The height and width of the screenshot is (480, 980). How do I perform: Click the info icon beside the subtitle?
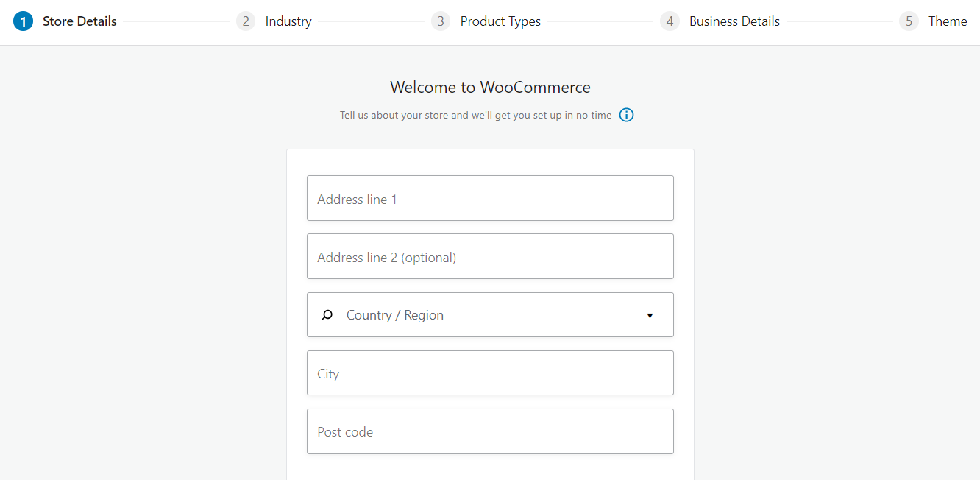(626, 115)
